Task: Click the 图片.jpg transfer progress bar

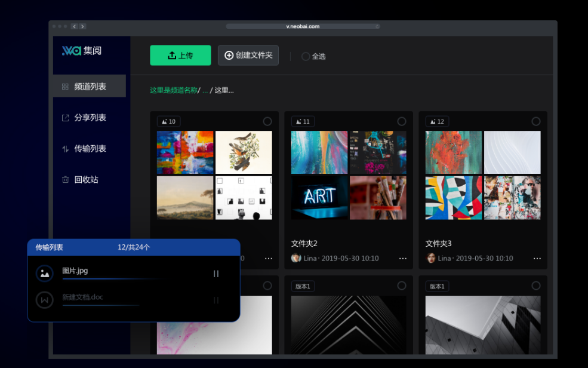Action: click(x=113, y=279)
